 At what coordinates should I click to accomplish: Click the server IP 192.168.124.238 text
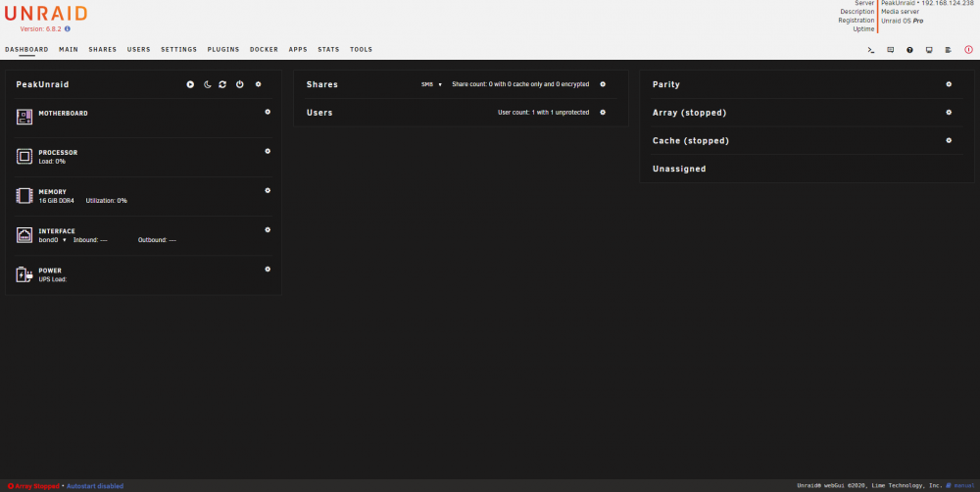click(x=948, y=3)
